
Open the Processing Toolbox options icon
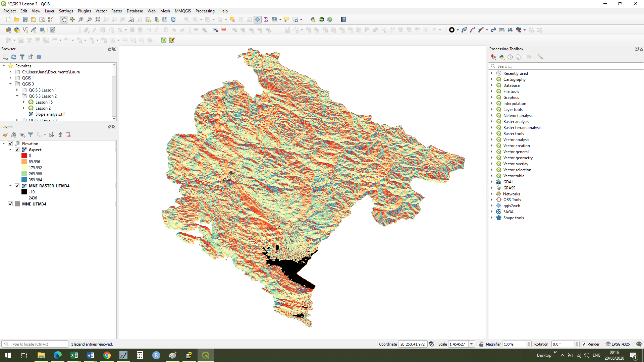coord(540,57)
